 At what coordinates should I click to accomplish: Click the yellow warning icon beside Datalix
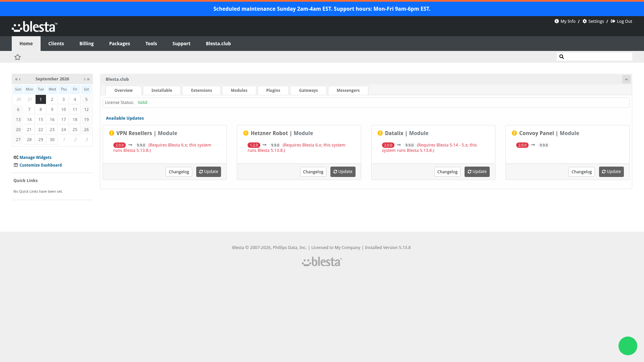pyautogui.click(x=380, y=133)
